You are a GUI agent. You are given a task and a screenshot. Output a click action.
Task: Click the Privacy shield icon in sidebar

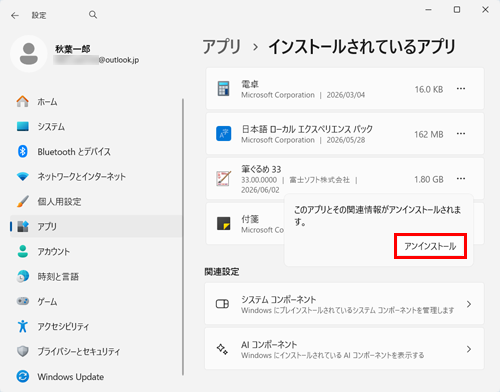[23, 351]
